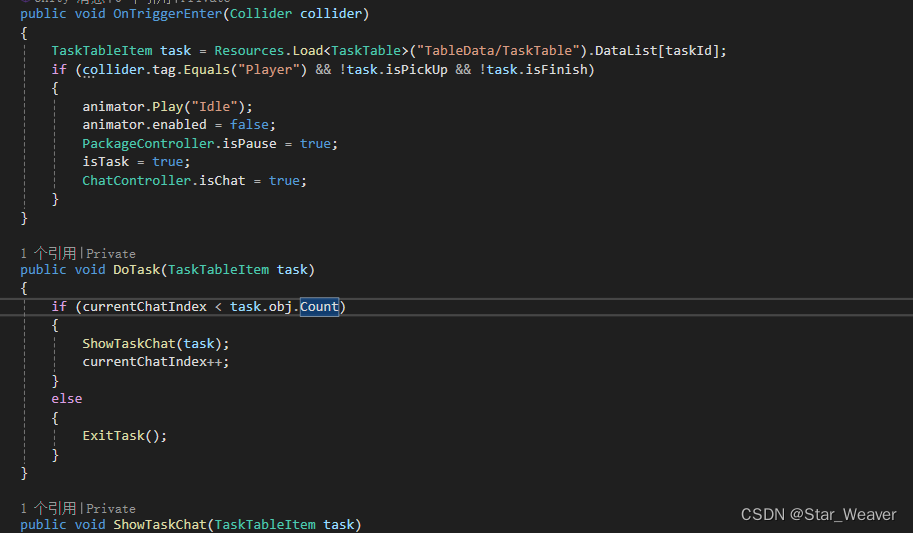Open the '1 个引用' CodeLens above DoTask
This screenshot has width=913, height=533.
[48, 253]
